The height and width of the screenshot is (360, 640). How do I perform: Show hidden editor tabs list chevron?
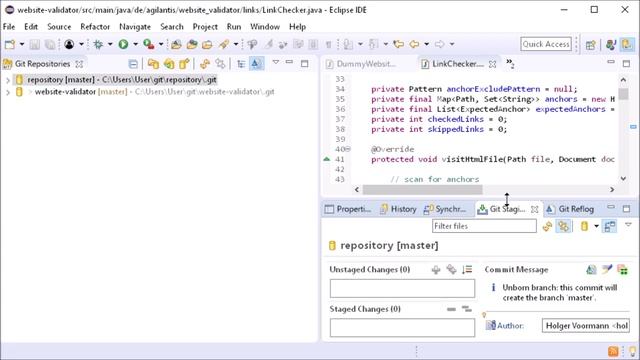point(510,63)
